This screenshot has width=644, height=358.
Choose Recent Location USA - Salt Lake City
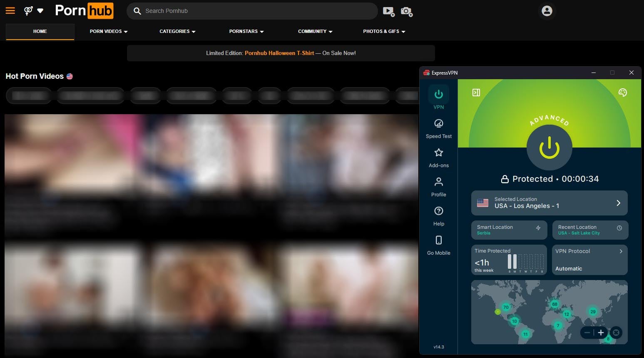pyautogui.click(x=590, y=230)
